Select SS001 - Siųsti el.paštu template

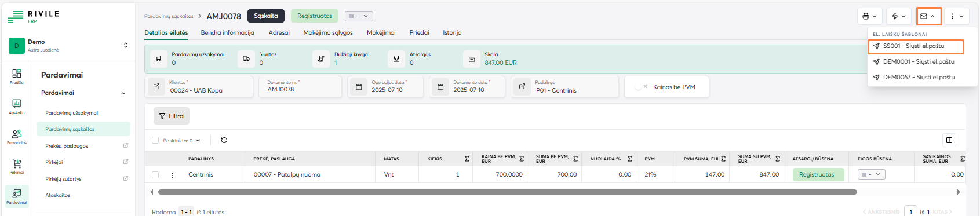point(916,46)
